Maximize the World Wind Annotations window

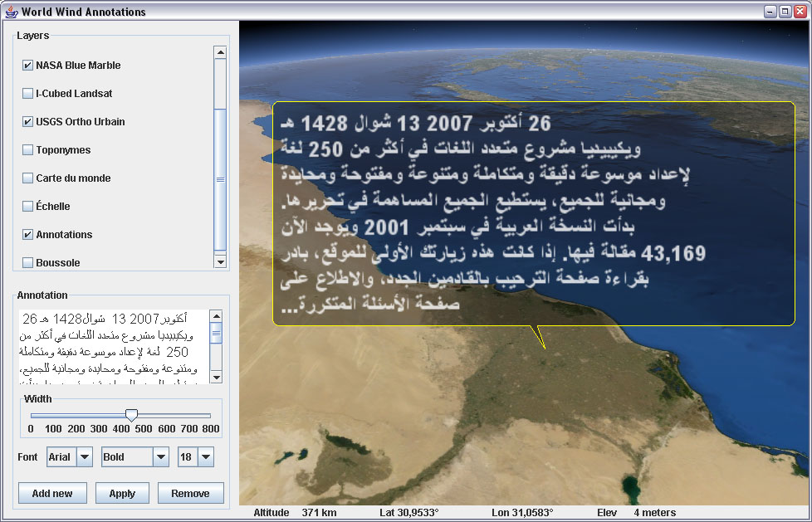tap(785, 12)
